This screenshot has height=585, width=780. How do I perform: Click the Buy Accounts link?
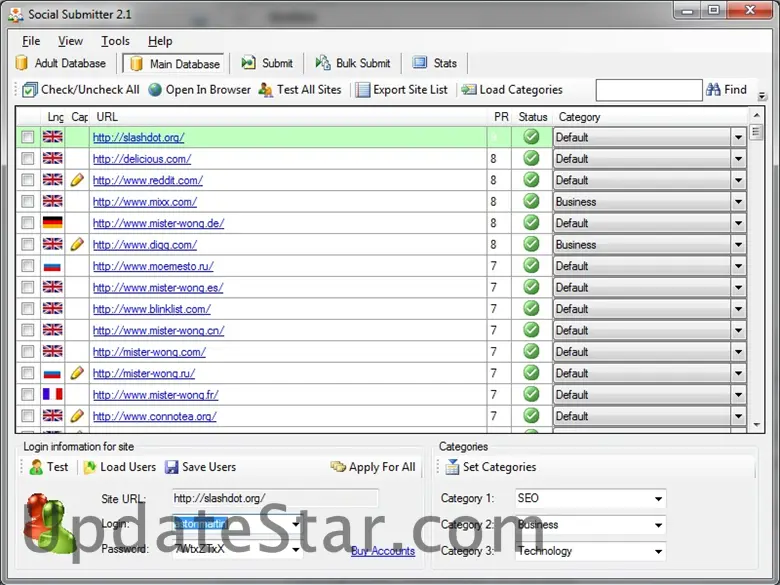(383, 551)
